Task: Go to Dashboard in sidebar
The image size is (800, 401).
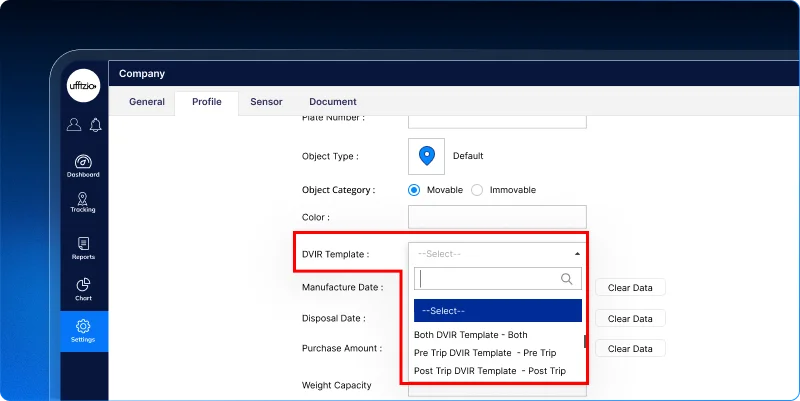Action: coord(83,166)
